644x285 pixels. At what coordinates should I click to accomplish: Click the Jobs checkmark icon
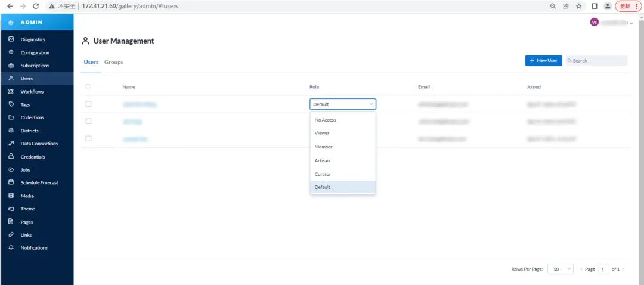point(11,169)
